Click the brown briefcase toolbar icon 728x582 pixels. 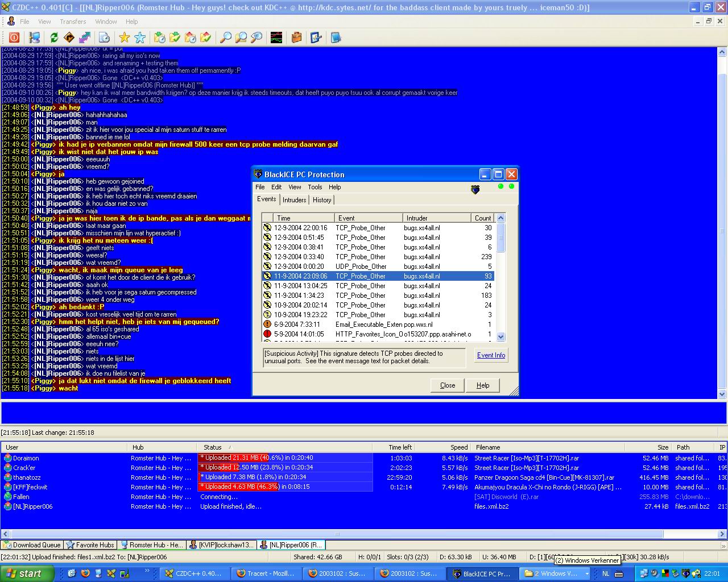pyautogui.click(x=296, y=38)
